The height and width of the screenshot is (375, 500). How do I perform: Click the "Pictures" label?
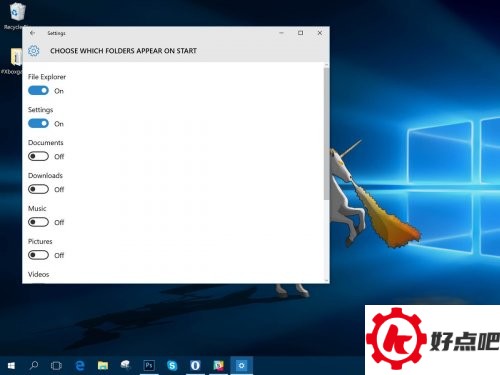pyautogui.click(x=40, y=241)
